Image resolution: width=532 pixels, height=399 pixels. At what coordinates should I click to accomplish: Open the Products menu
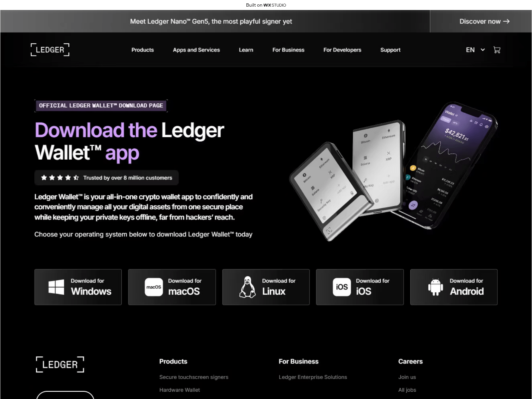pos(143,50)
